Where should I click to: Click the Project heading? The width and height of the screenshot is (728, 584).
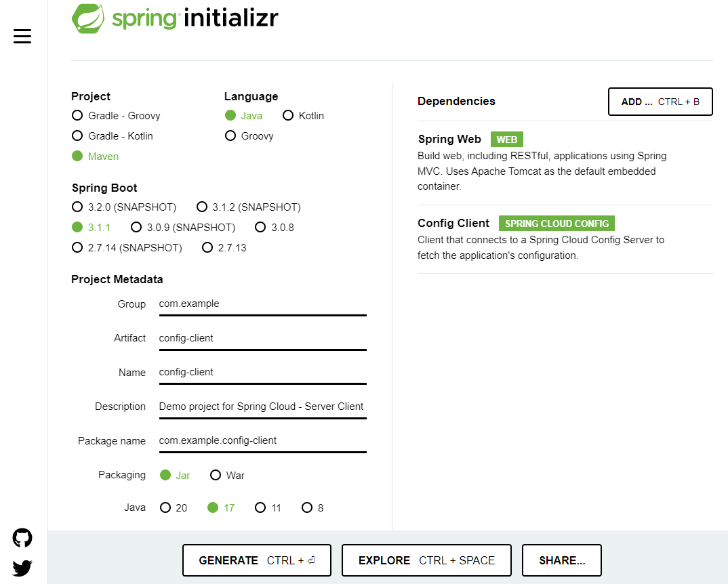[91, 97]
